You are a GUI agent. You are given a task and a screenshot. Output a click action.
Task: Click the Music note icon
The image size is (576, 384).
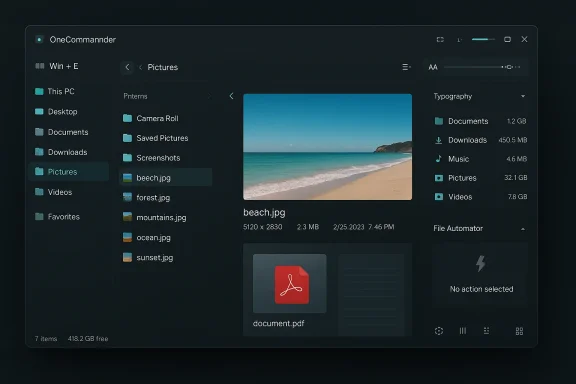438,159
